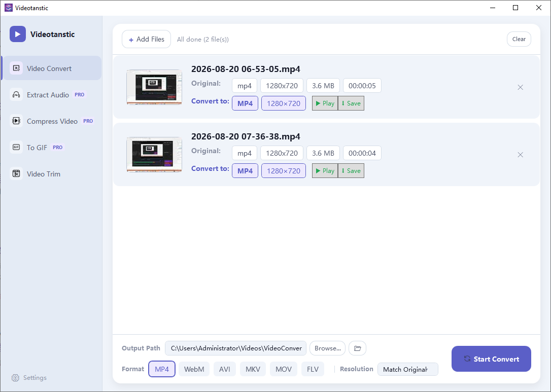Screen dimensions: 551x392
Task: Click the Settings gear icon
Action: pos(15,378)
